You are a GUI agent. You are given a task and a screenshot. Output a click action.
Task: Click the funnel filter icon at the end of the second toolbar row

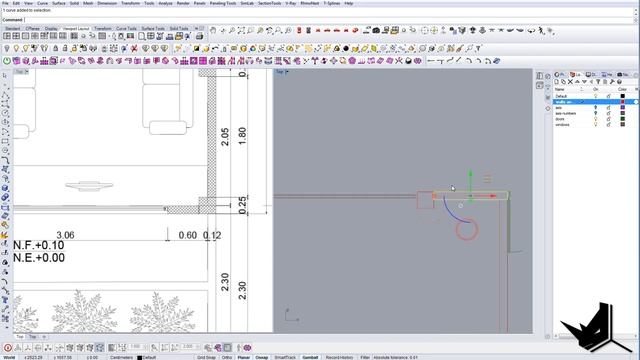pos(478,49)
